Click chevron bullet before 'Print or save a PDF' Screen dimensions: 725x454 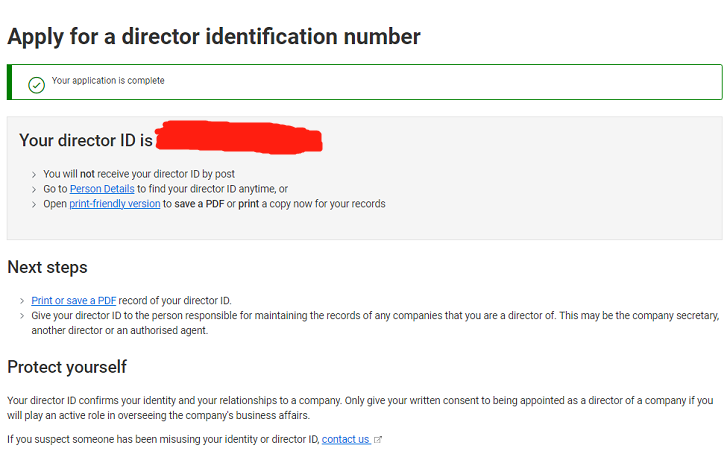pyautogui.click(x=22, y=301)
